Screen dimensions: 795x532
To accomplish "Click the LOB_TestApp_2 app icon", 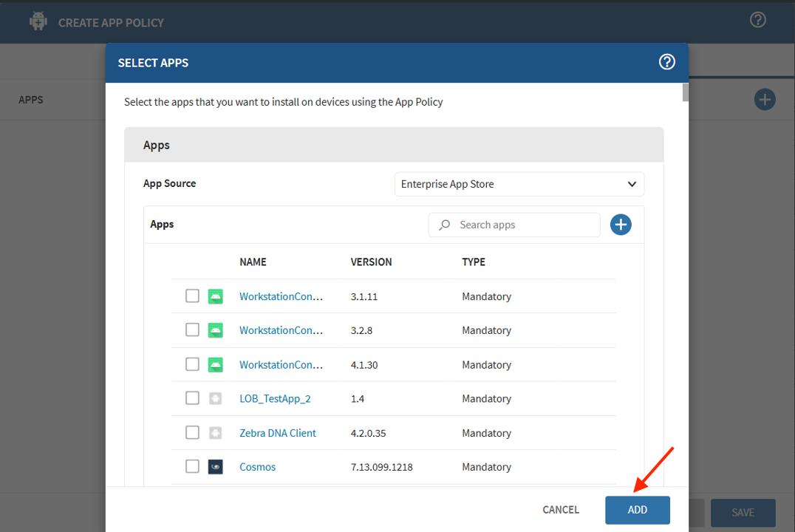I will (x=216, y=399).
